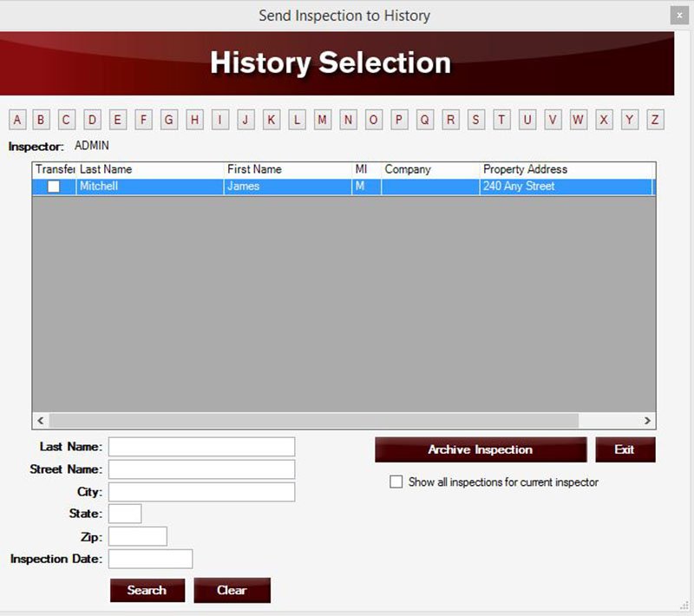
Task: Select the letter D filter button
Action: pos(93,120)
